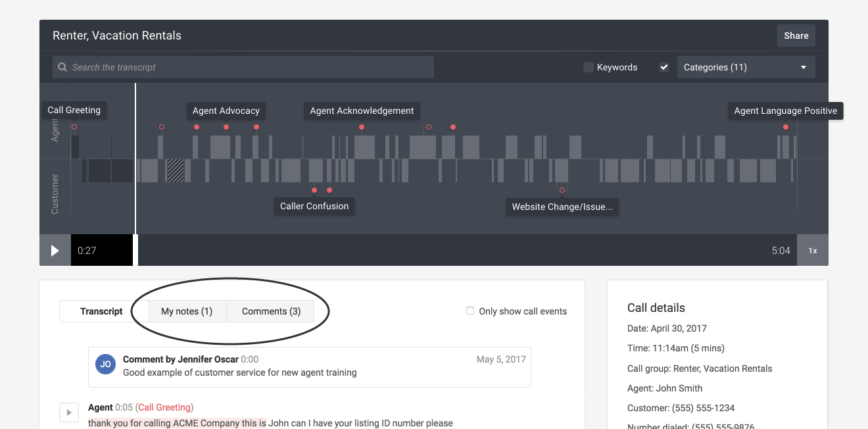Play the Agent Call Greeting transcript line
This screenshot has width=868, height=429.
coord(69,413)
